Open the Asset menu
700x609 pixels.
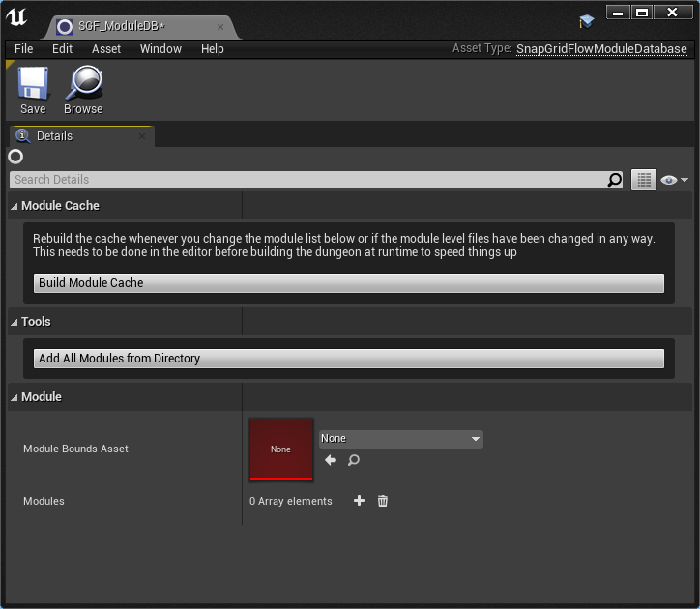pyautogui.click(x=106, y=49)
